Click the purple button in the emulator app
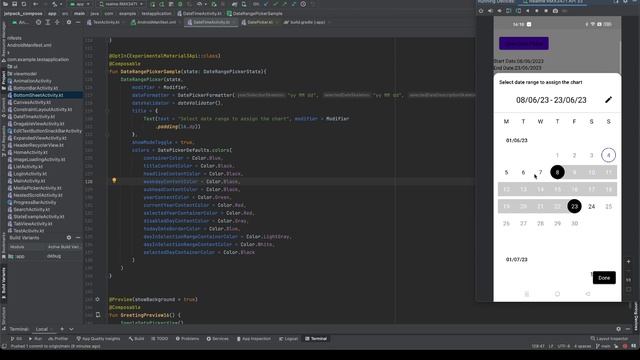The width and height of the screenshot is (640, 360). point(524,43)
